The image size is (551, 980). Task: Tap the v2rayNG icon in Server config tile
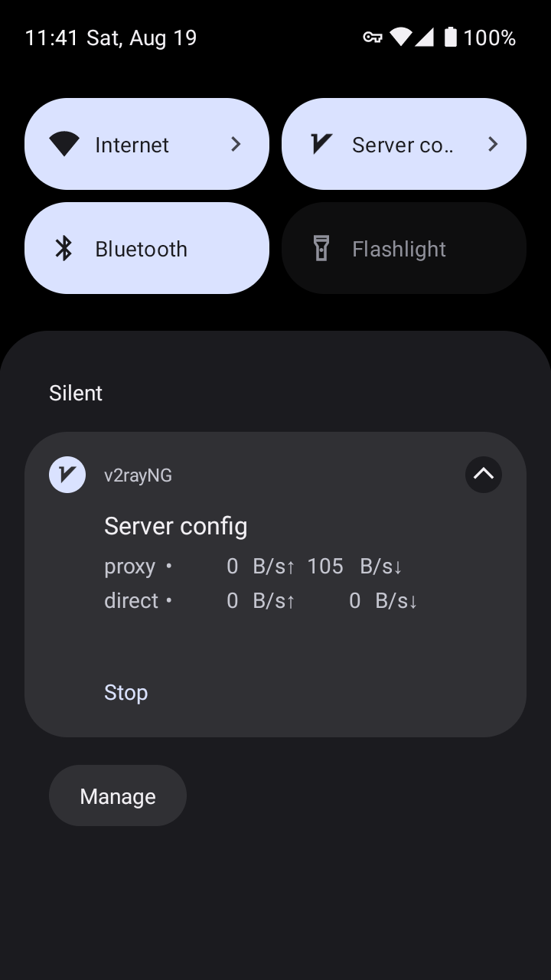(x=321, y=144)
